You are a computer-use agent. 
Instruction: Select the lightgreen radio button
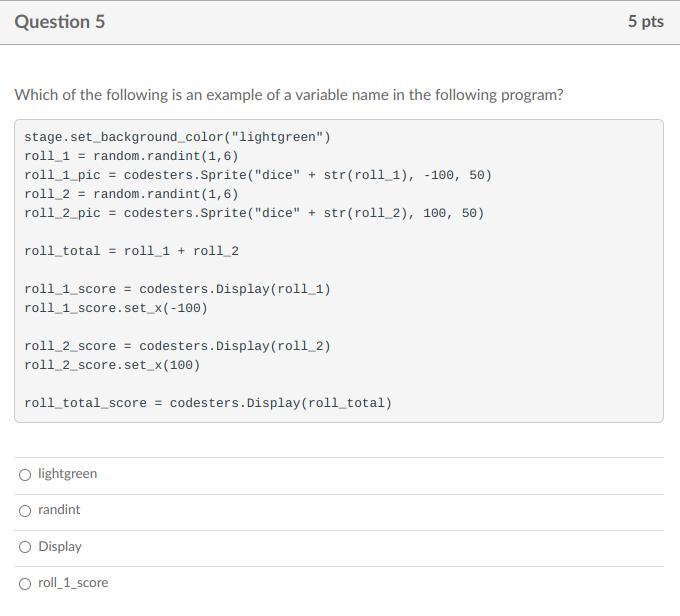coord(25,475)
